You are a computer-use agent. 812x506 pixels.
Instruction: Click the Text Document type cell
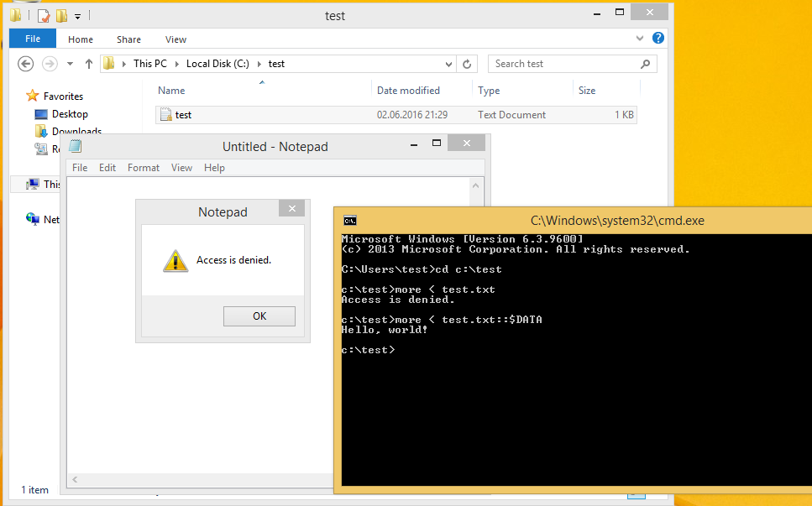pyautogui.click(x=511, y=115)
